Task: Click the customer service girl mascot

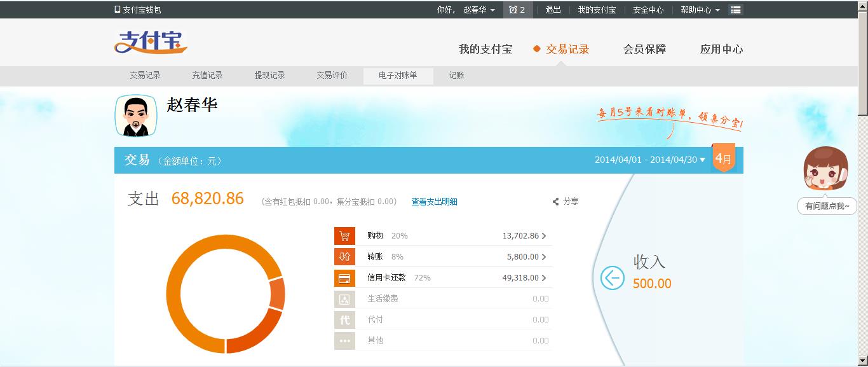Action: [x=825, y=169]
